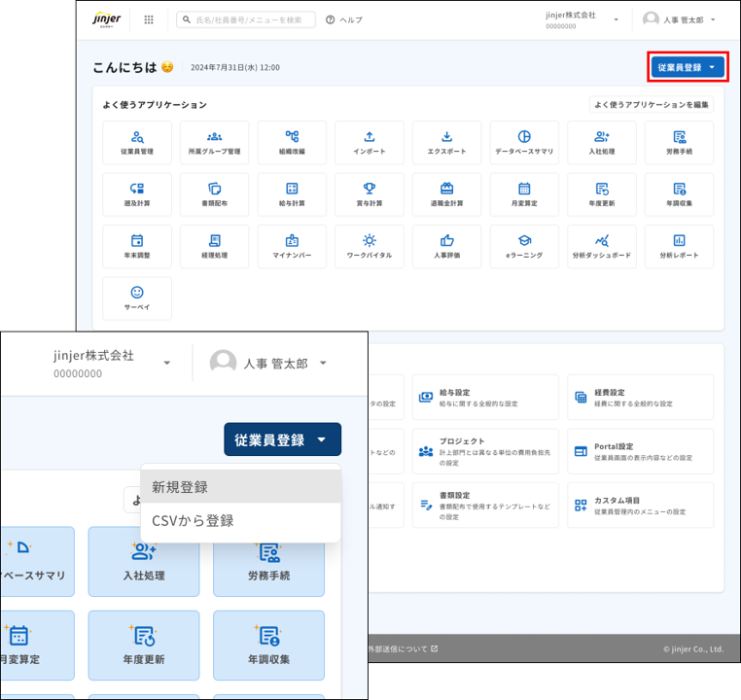Open the 年末調整 app tile

pyautogui.click(x=137, y=247)
